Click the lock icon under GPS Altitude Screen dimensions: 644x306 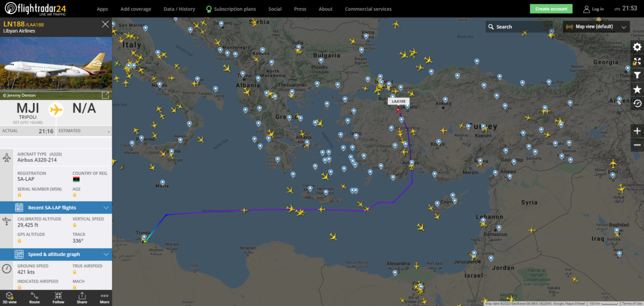[19, 241]
